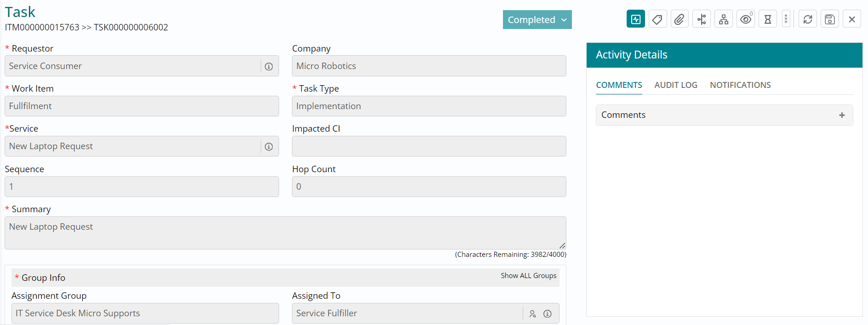Click the info icon beside Service field
The width and height of the screenshot is (868, 325).
(269, 147)
